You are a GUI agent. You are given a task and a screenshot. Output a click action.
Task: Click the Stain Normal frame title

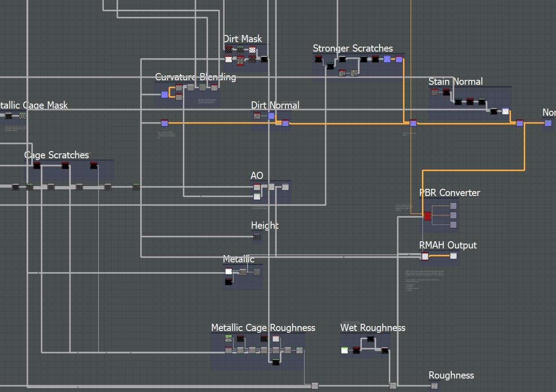(x=456, y=82)
